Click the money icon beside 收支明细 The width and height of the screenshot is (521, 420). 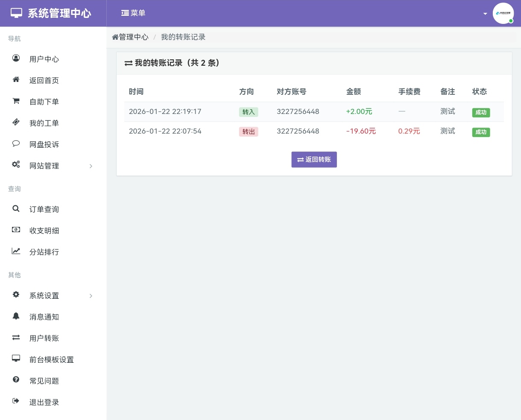click(16, 230)
